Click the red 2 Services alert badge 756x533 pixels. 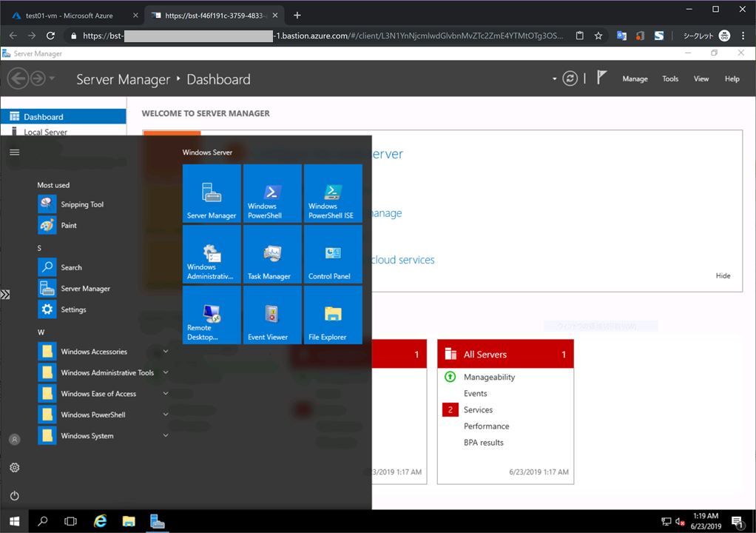[450, 409]
